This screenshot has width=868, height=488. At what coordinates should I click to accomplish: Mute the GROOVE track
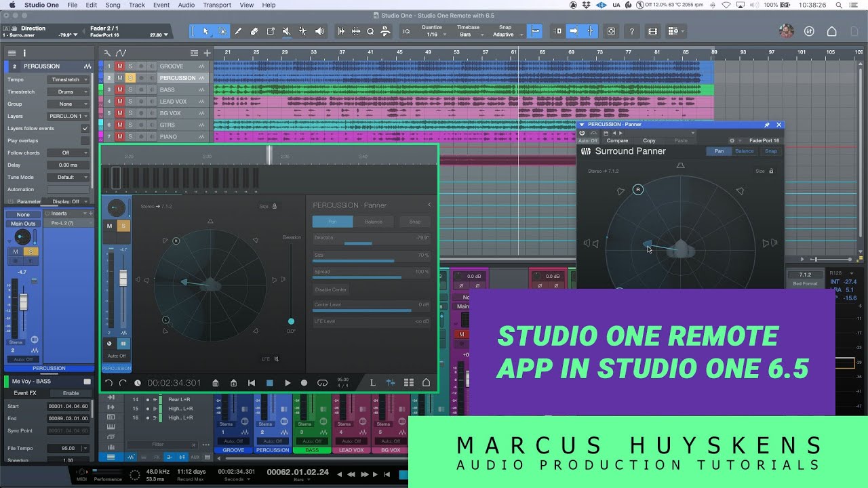119,66
